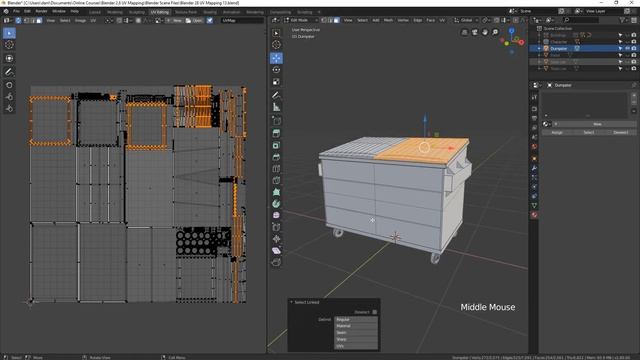This screenshot has width=640, height=360.
Task: Switch to the Layout workspace tab
Action: [94, 12]
